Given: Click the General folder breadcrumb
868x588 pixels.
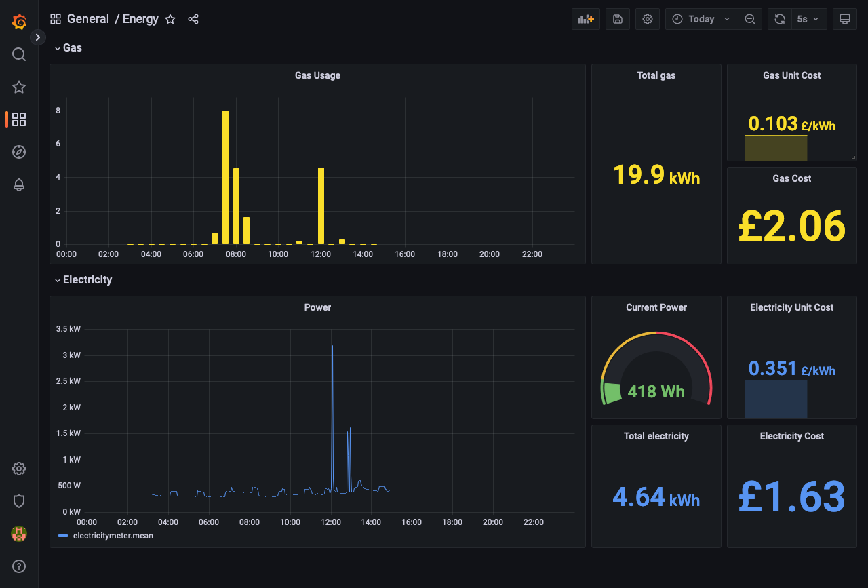Looking at the screenshot, I should coord(87,19).
